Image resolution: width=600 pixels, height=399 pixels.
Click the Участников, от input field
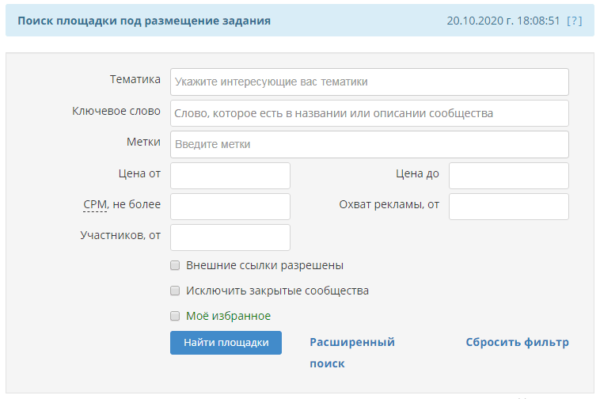(x=230, y=238)
